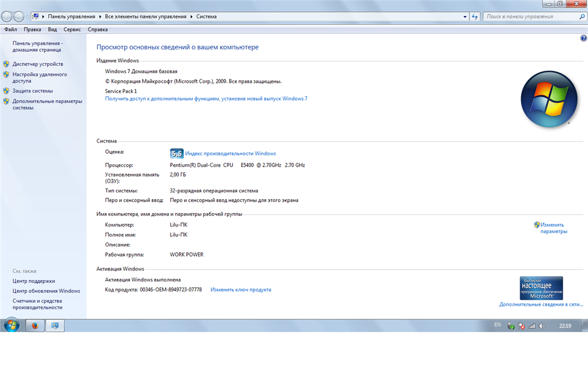Open the Файл menu

[x=10, y=29]
